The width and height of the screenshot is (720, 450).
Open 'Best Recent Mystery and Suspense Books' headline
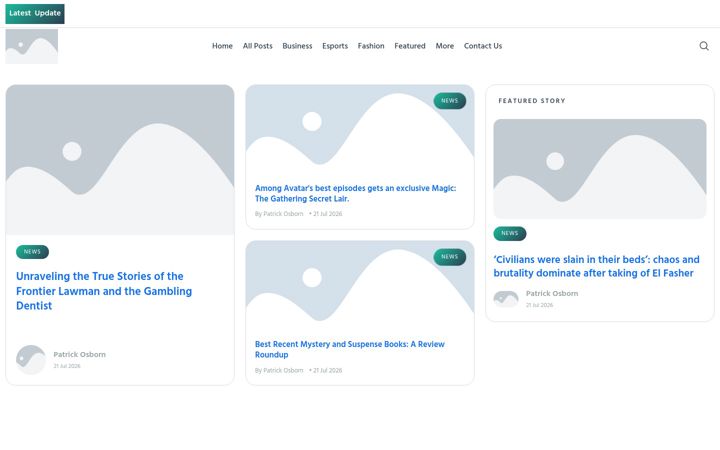(350, 349)
